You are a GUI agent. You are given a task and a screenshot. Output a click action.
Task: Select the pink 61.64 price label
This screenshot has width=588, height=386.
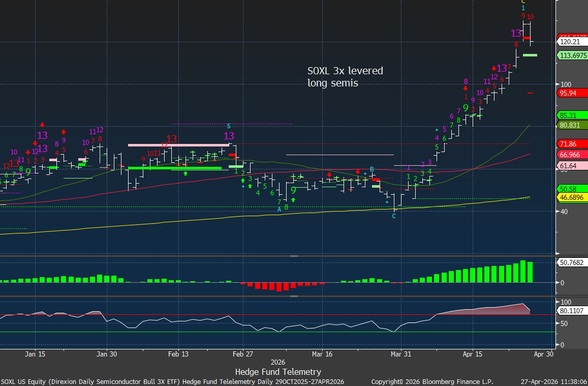pos(570,166)
